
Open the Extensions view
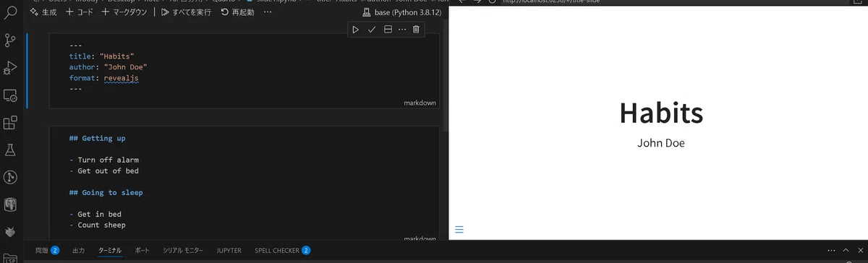tap(10, 123)
